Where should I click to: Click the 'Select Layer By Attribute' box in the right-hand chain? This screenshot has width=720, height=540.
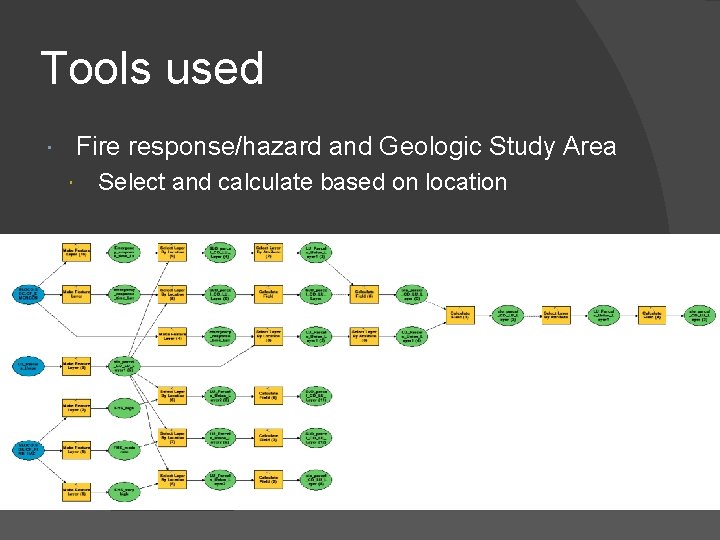(x=556, y=315)
